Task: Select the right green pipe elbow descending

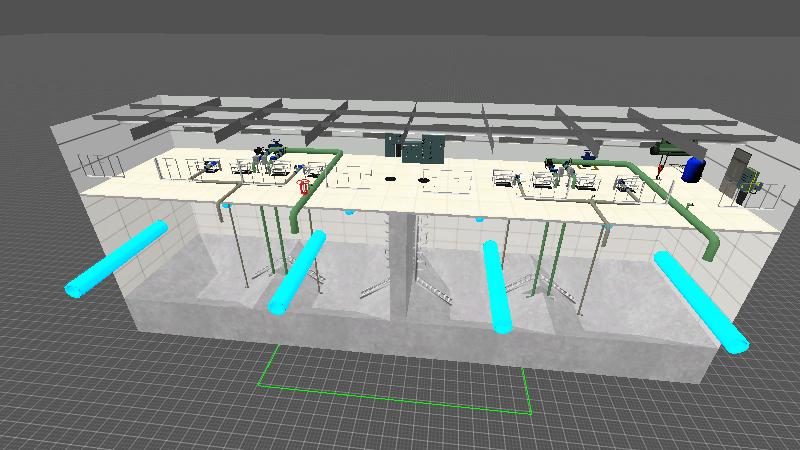Action: point(706,240)
